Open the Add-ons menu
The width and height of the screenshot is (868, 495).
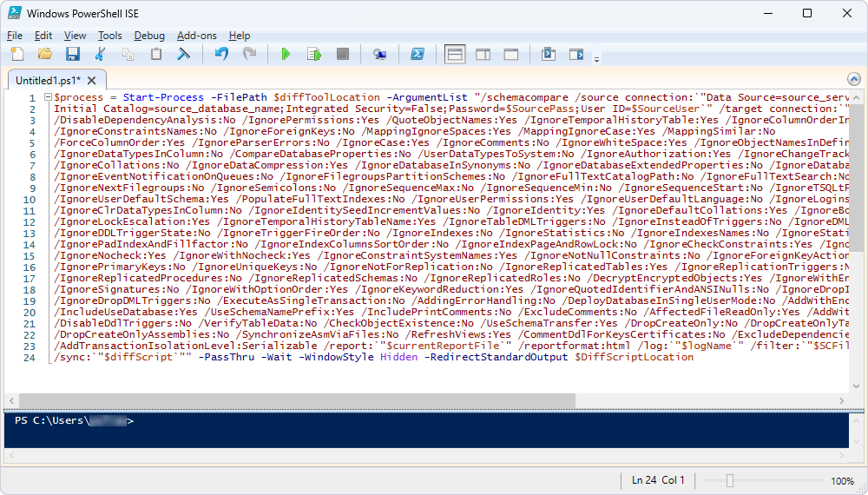(x=196, y=36)
